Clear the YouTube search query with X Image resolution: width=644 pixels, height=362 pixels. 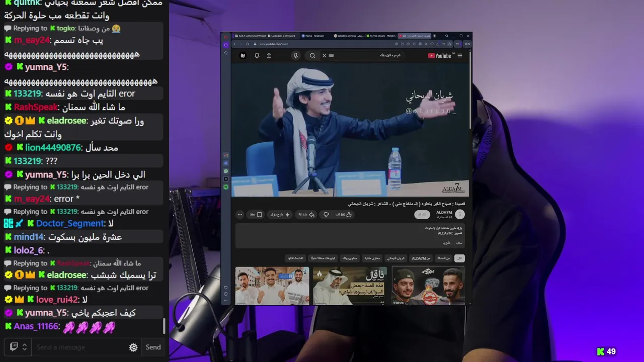pyautogui.click(x=324, y=55)
